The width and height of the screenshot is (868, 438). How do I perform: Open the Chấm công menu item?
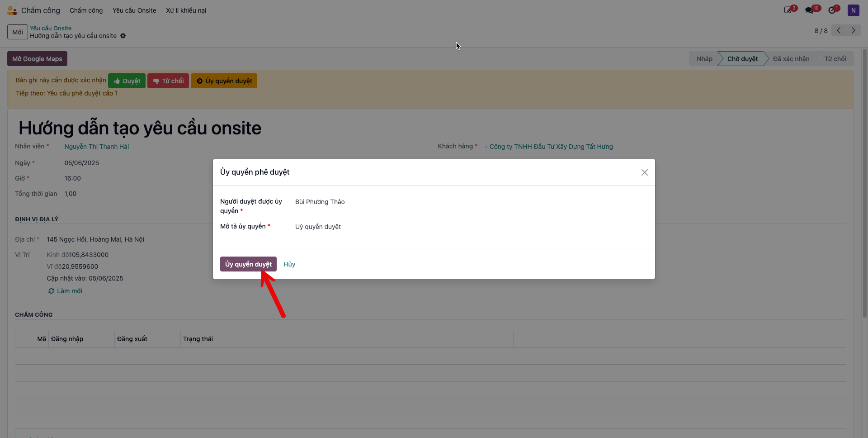point(86,10)
